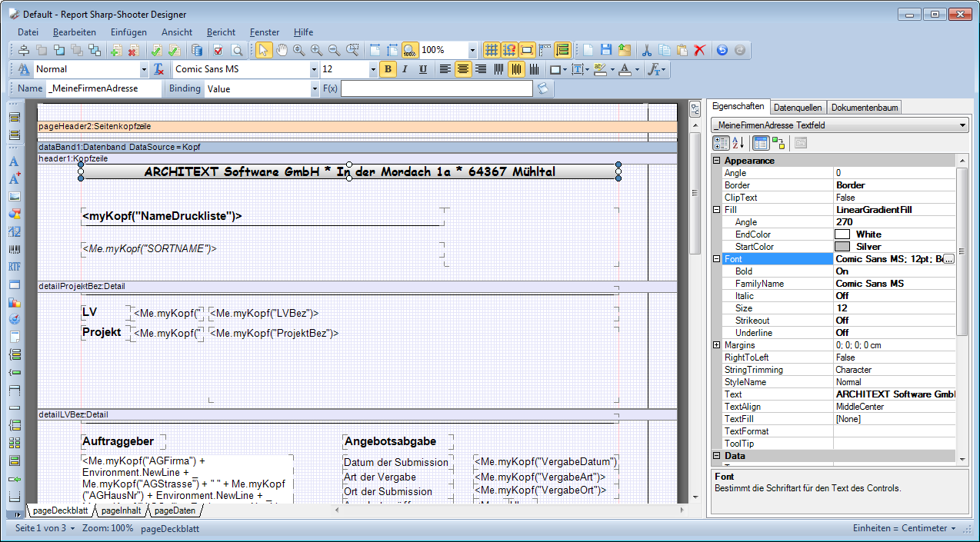
Task: Click the data sources database icon
Action: [196, 50]
